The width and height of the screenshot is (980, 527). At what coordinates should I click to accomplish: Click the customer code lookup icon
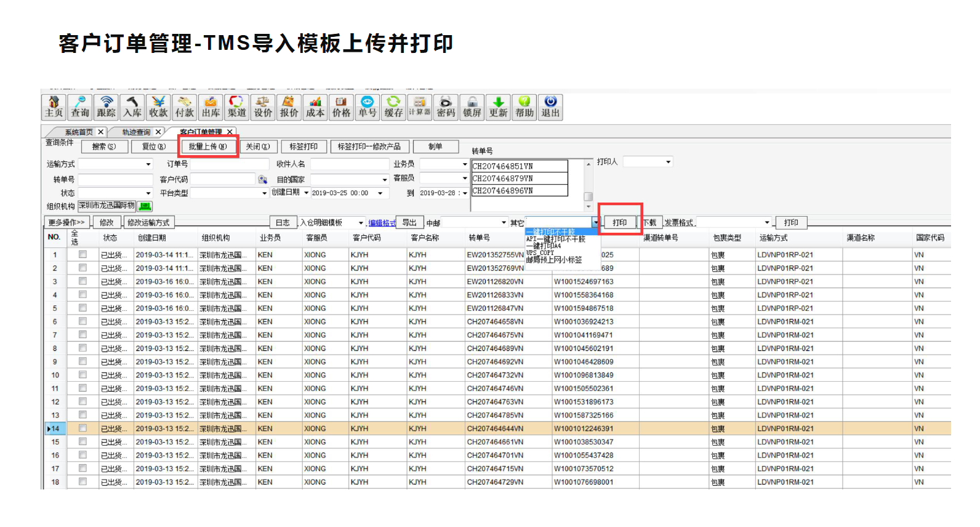coord(263,179)
